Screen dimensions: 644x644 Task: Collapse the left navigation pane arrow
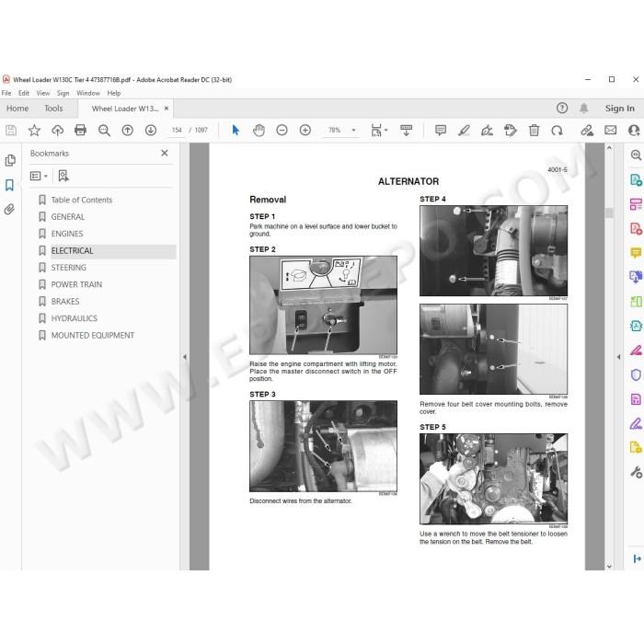tap(185, 357)
